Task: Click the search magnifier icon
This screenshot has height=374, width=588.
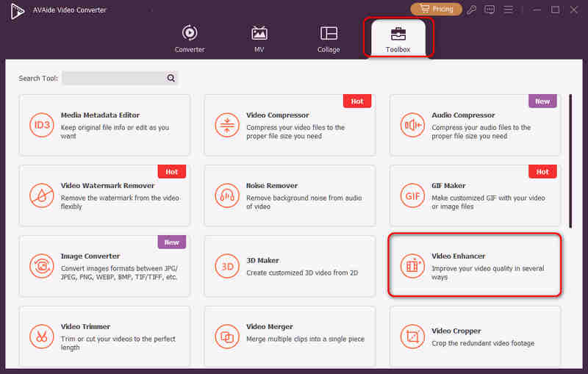Action: pyautogui.click(x=171, y=78)
